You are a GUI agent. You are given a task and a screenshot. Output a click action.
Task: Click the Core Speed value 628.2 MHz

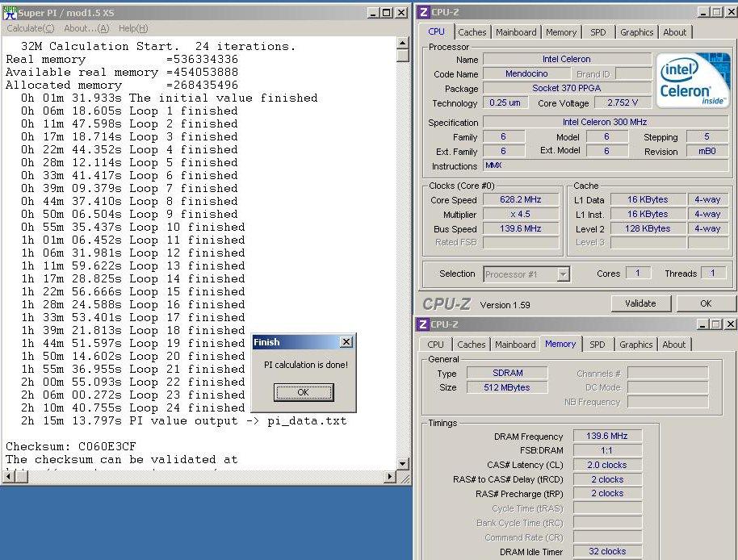point(521,199)
